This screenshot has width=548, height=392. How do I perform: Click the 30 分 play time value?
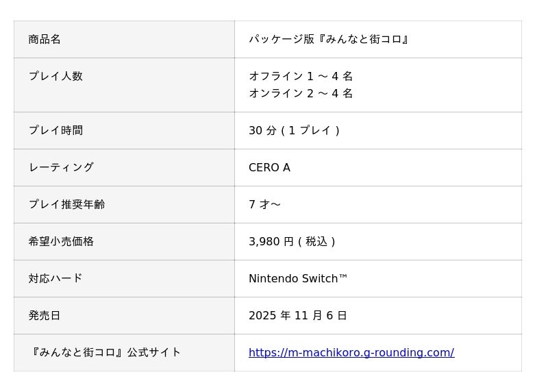click(x=262, y=131)
